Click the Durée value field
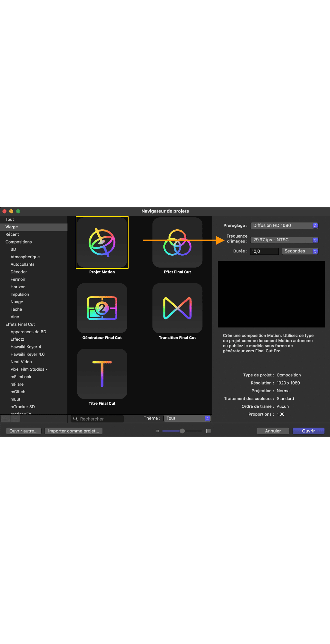This screenshot has width=330, height=644. pyautogui.click(x=265, y=251)
